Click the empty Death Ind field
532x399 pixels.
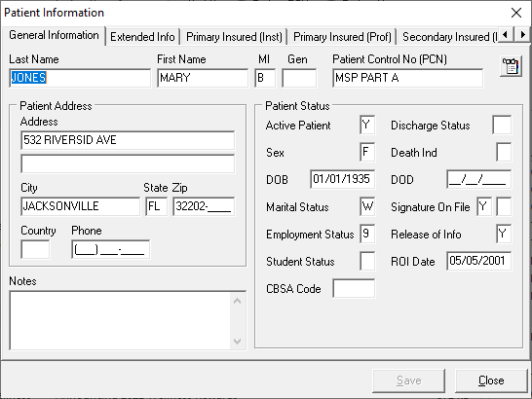(504, 152)
